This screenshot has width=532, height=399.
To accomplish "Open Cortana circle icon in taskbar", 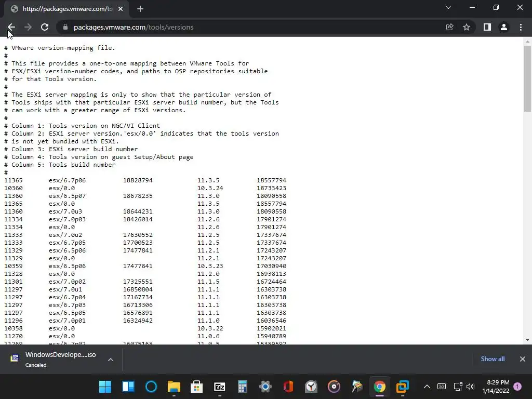I will click(151, 387).
